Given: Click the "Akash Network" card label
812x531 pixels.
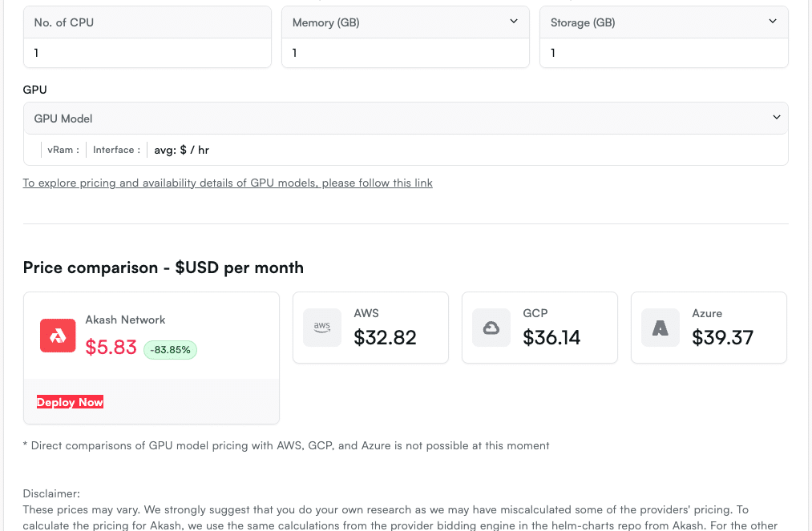Looking at the screenshot, I should point(125,320).
